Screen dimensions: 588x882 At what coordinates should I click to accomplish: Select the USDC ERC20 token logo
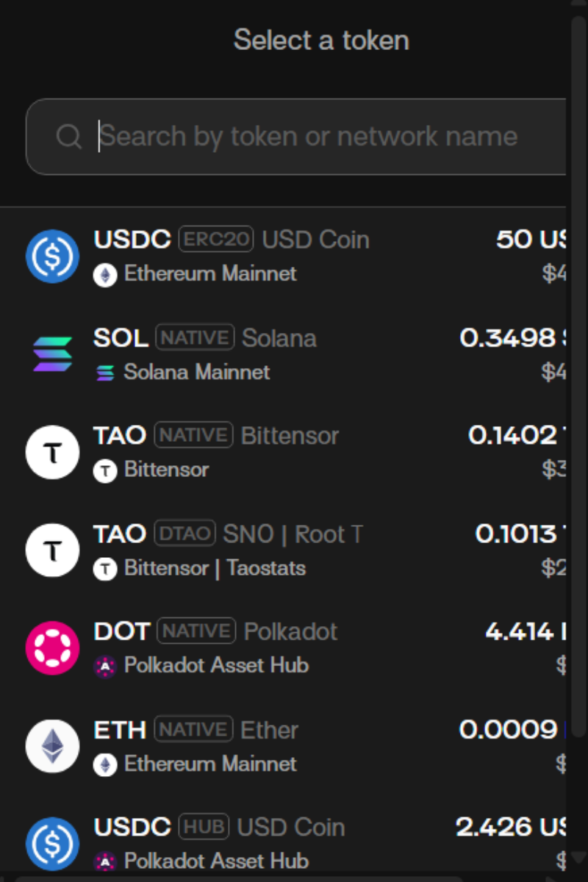(x=52, y=257)
